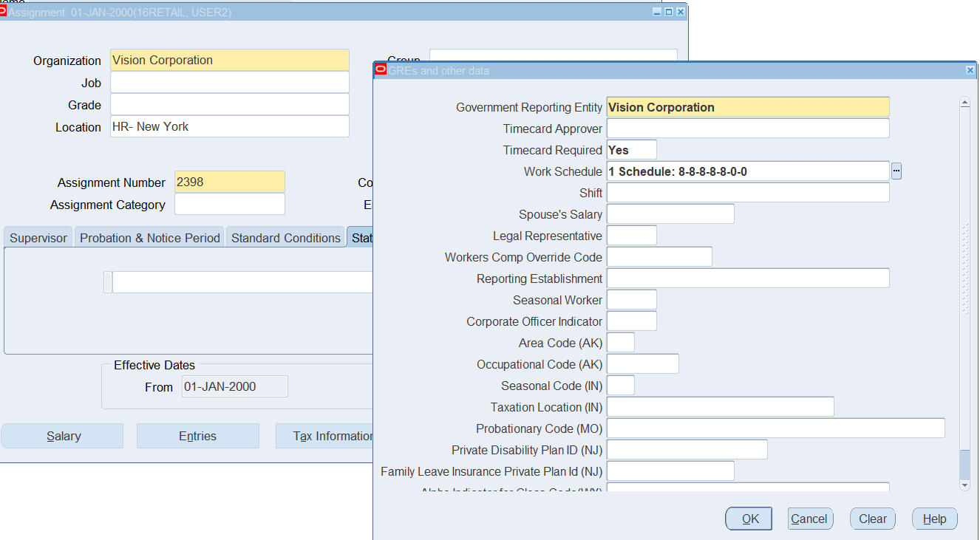This screenshot has height=540, width=980.
Task: Close the GREs and other data dialog
Action: click(970, 70)
